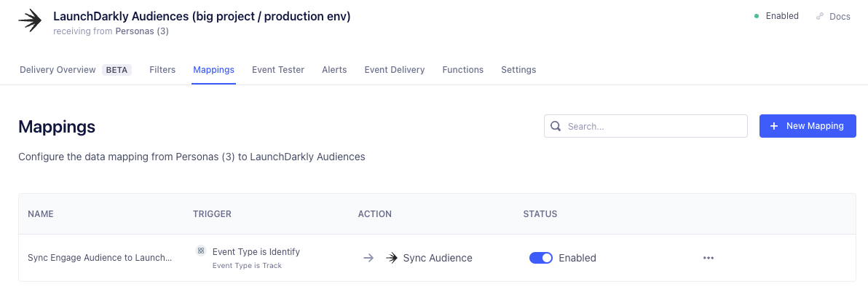The height and width of the screenshot is (295, 868).
Task: Click the LaunchDarkly logo icon in header
Action: [30, 22]
